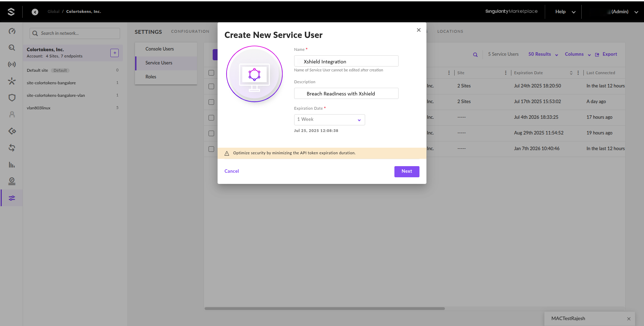Toggle the select-all checkbox in table header

[x=211, y=73]
